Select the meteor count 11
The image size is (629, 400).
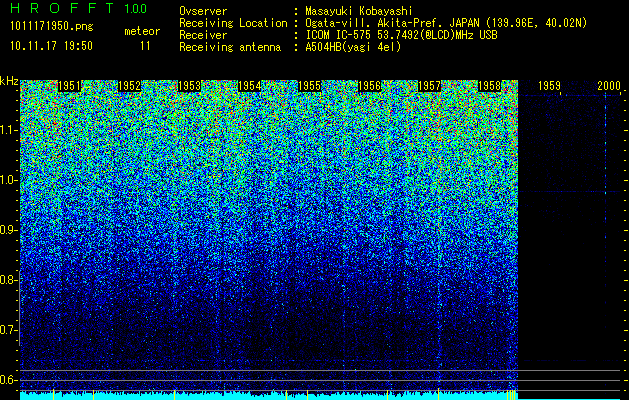pyautogui.click(x=145, y=46)
